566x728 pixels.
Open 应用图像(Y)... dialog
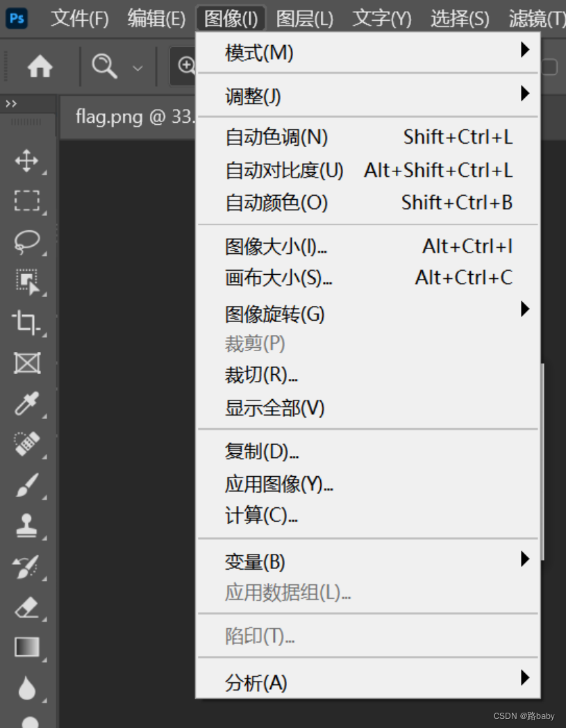[x=368, y=484]
